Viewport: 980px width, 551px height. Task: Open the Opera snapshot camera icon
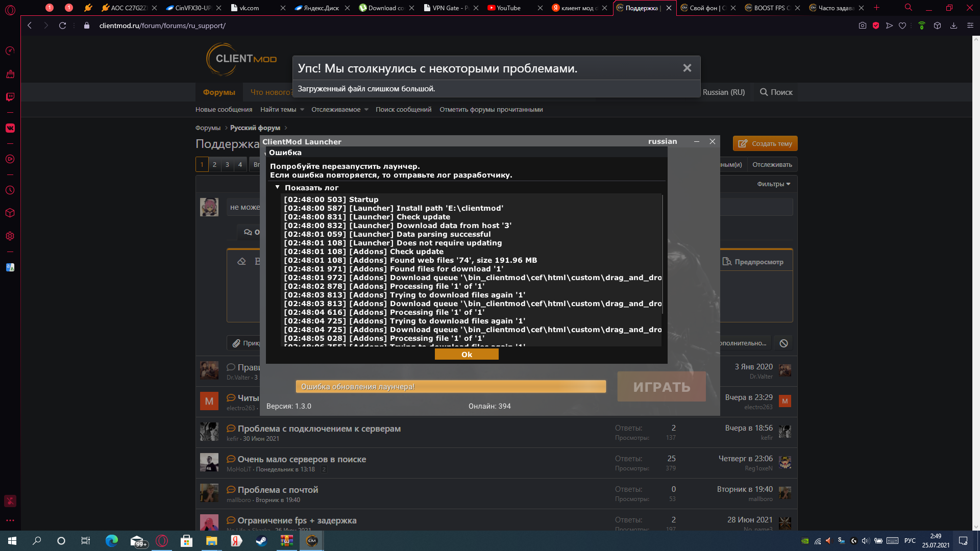[863, 26]
